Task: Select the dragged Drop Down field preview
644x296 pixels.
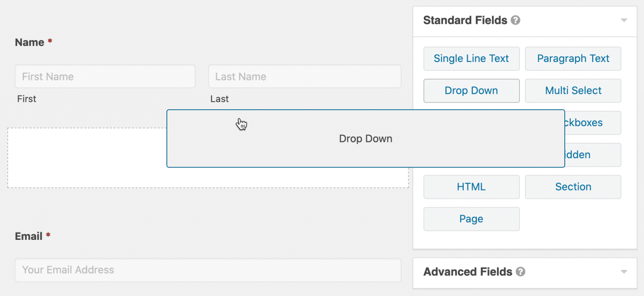Action: [365, 139]
